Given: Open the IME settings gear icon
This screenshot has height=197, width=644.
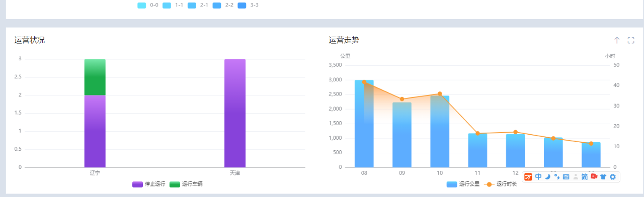Looking at the screenshot, I should pos(612,177).
